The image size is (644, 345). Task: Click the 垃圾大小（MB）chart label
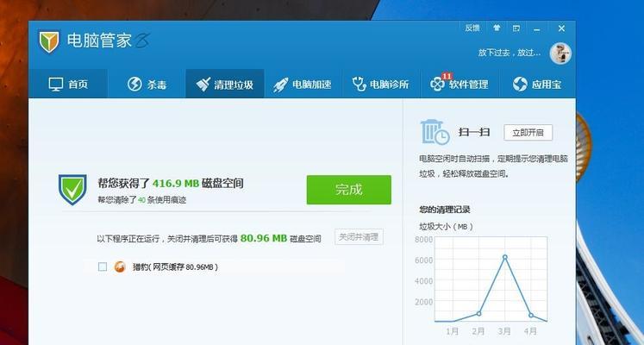[x=446, y=226]
